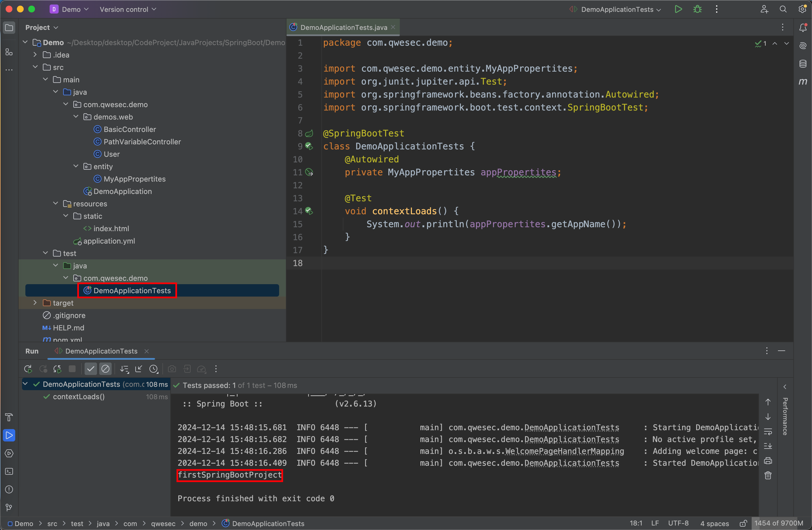The image size is (812, 530).
Task: Open the Database tool window
Action: click(803, 64)
